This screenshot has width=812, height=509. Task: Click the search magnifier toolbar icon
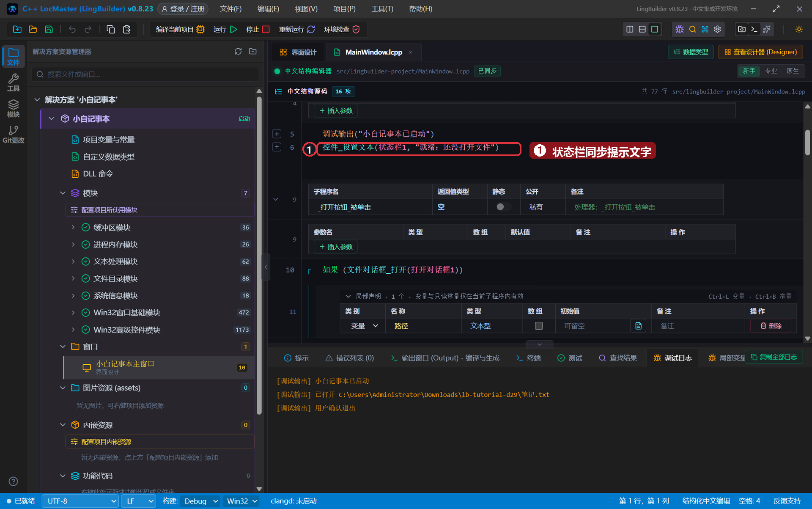(692, 29)
